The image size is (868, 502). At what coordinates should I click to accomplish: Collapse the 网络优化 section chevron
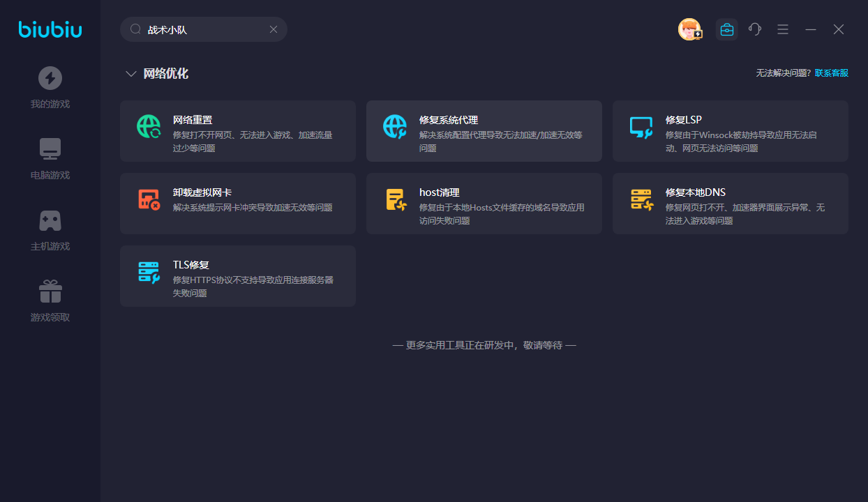point(130,74)
